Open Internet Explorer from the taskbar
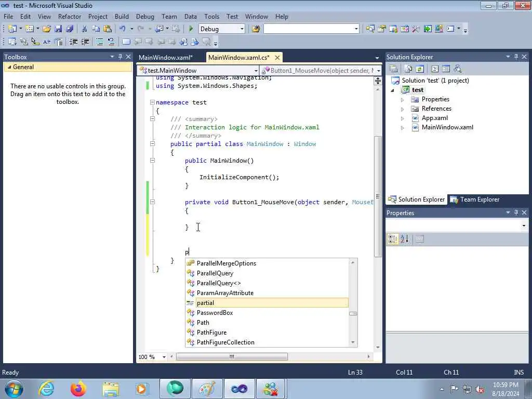Image resolution: width=532 pixels, height=399 pixels. point(46,389)
